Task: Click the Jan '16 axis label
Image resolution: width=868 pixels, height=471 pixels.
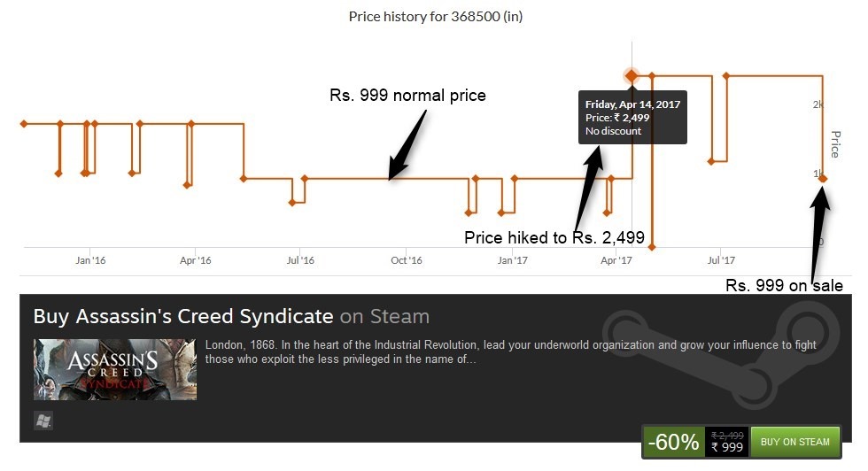Action: [90, 260]
